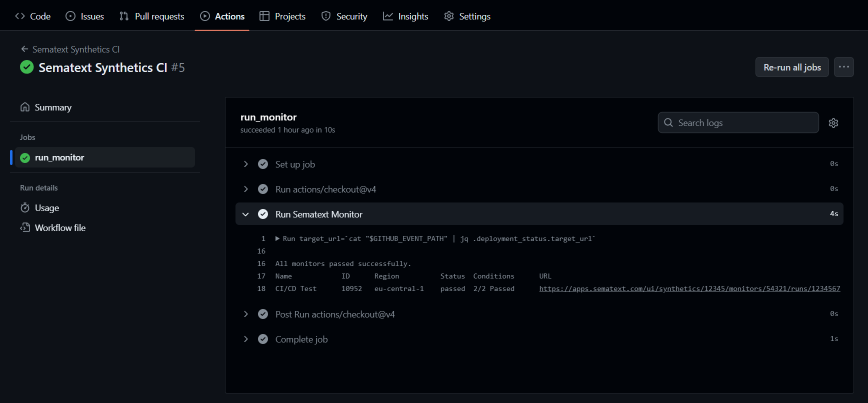Focus the Search logs input field
This screenshot has width=868, height=403.
(x=738, y=122)
